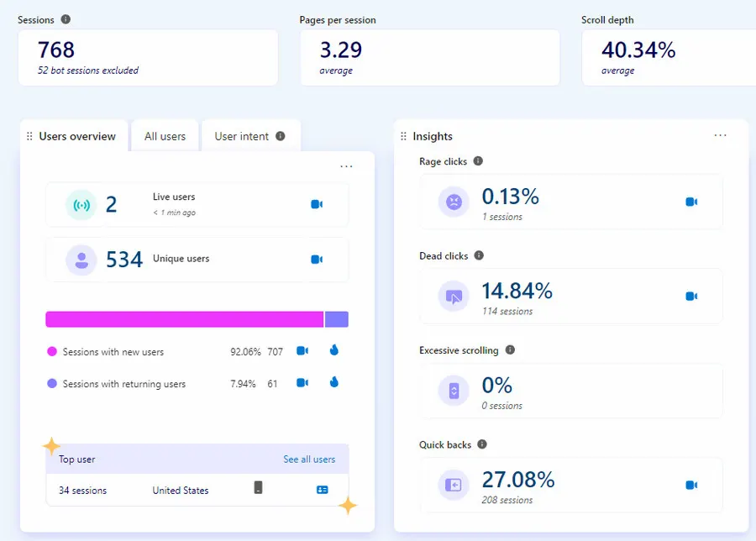Select the Users overview tab
The width and height of the screenshot is (756, 541).
[x=77, y=136]
